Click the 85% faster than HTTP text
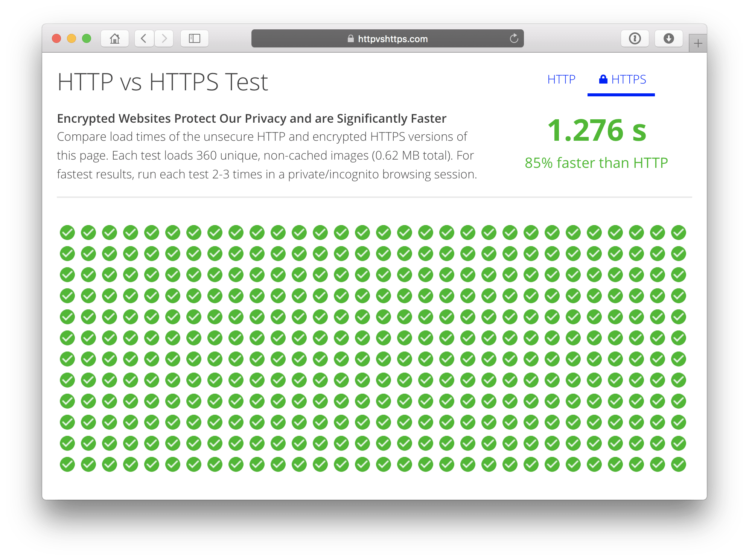 click(596, 163)
